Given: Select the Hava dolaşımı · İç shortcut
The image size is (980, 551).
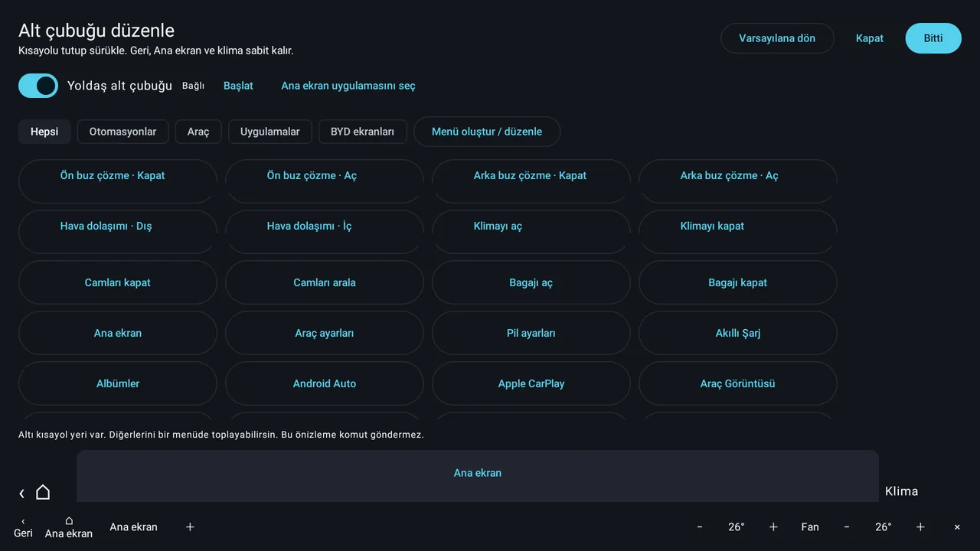Looking at the screenshot, I should coord(325,232).
